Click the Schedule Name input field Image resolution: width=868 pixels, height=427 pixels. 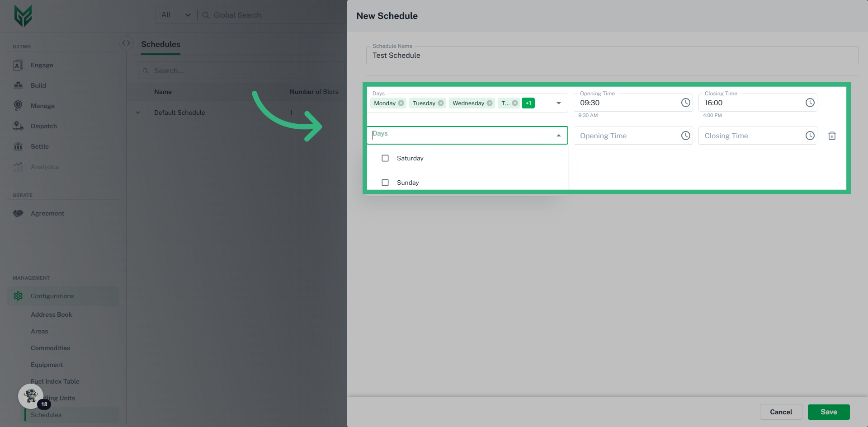pyautogui.click(x=612, y=56)
